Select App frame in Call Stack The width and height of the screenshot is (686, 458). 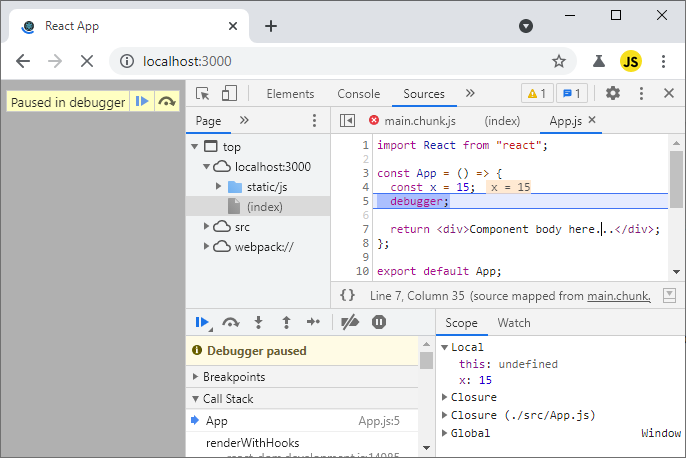302,421
